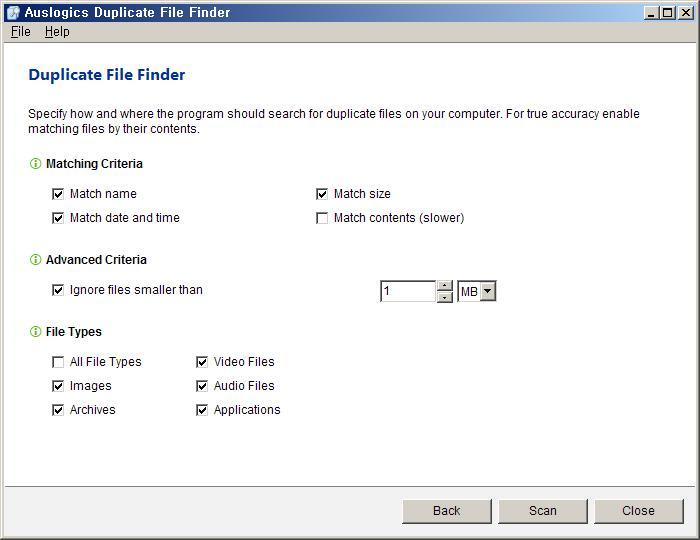
Task: Click the Close button at bottom
Action: (x=638, y=511)
